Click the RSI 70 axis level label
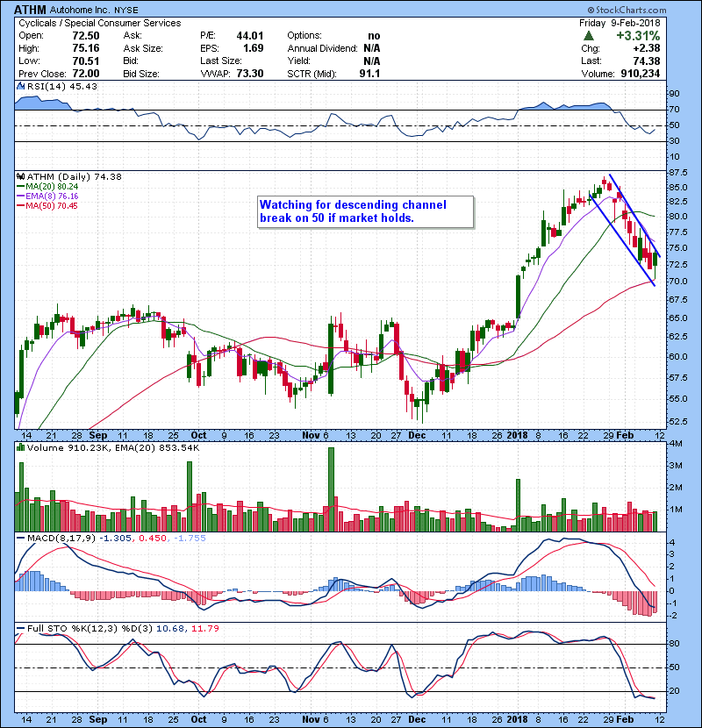 click(675, 110)
